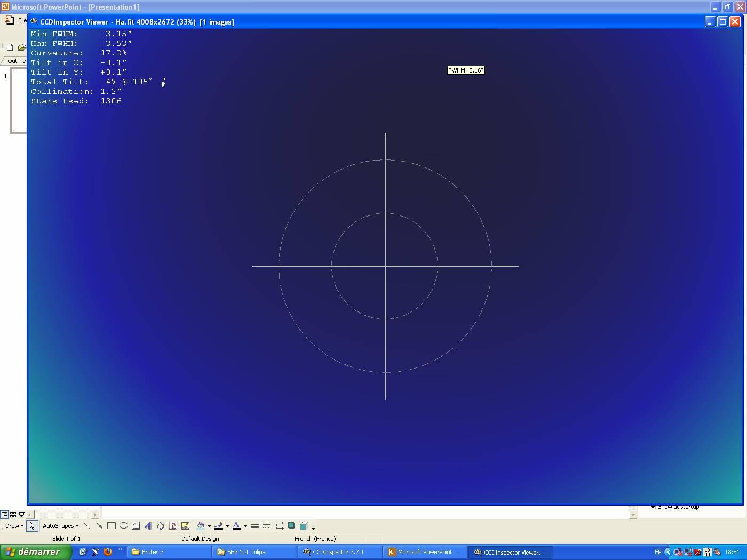Click the French (France) status bar entry

(x=315, y=539)
